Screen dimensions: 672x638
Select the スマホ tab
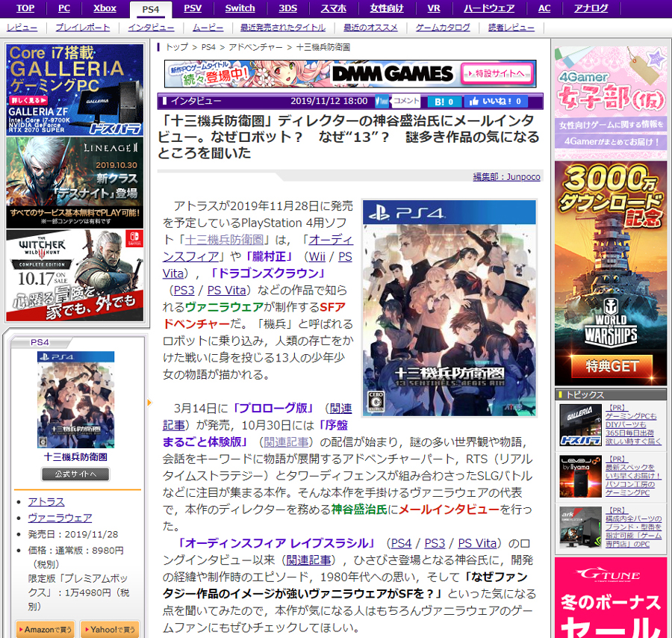[x=333, y=8]
